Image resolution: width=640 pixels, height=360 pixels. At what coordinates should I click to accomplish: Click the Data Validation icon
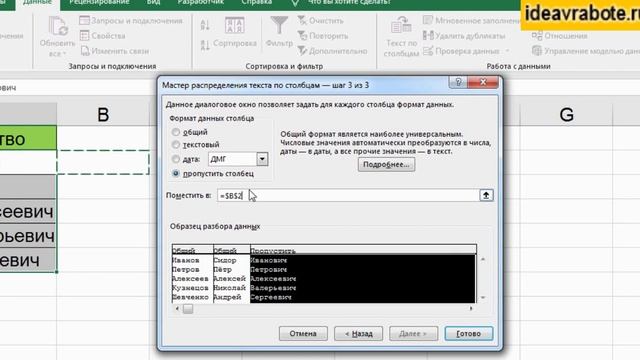[428, 51]
